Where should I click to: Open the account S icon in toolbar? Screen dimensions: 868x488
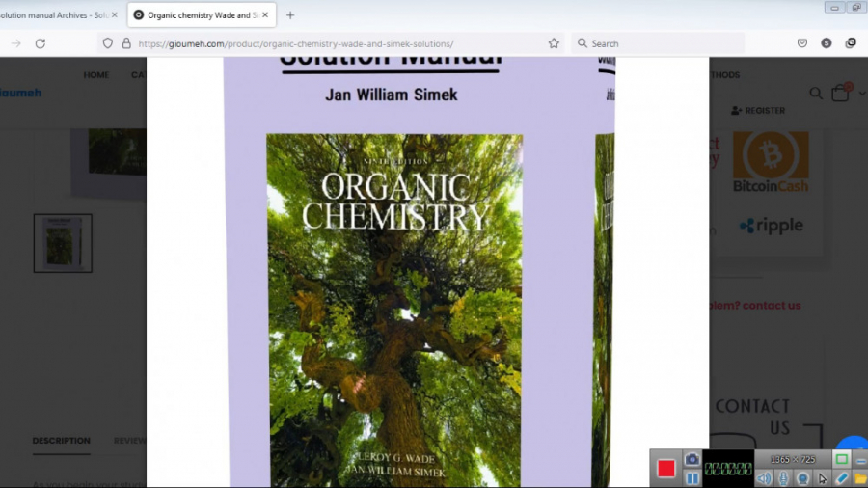pos(827,43)
